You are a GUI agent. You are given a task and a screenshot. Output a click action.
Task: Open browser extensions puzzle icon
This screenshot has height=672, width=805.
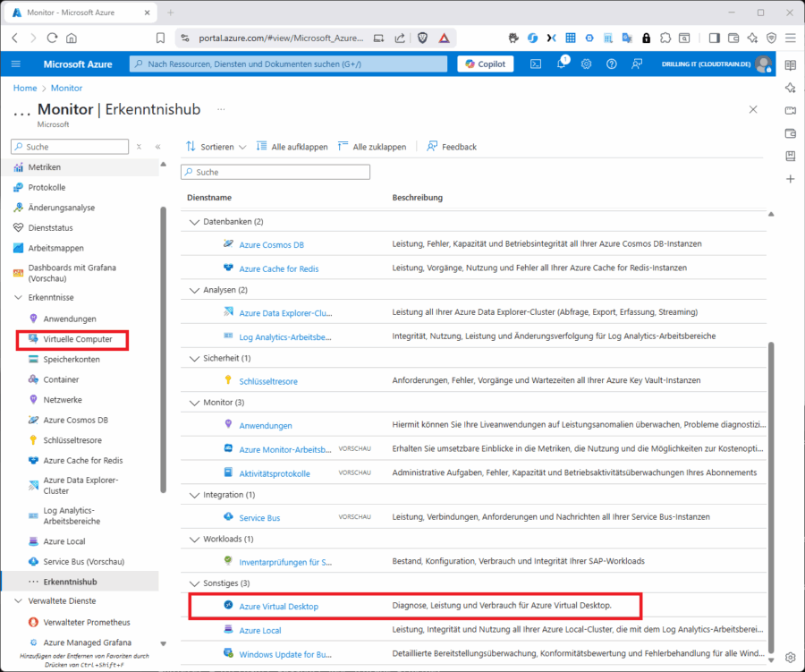coord(665,38)
